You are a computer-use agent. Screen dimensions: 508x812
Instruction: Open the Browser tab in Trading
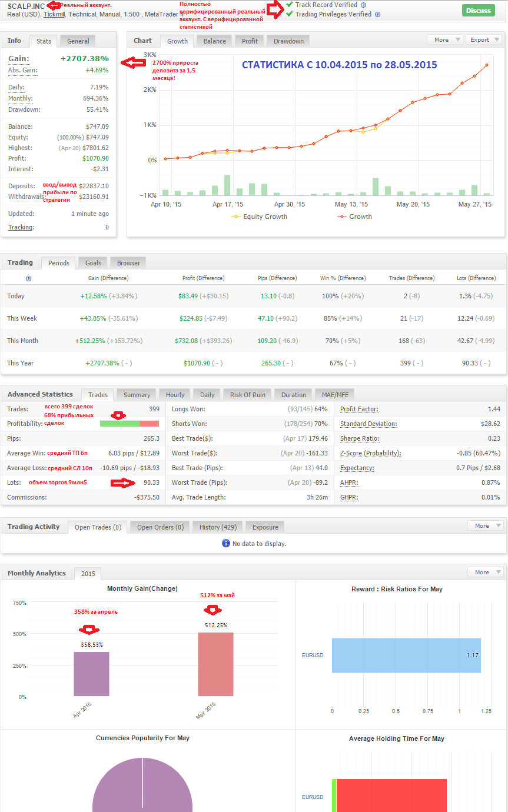pyautogui.click(x=128, y=263)
